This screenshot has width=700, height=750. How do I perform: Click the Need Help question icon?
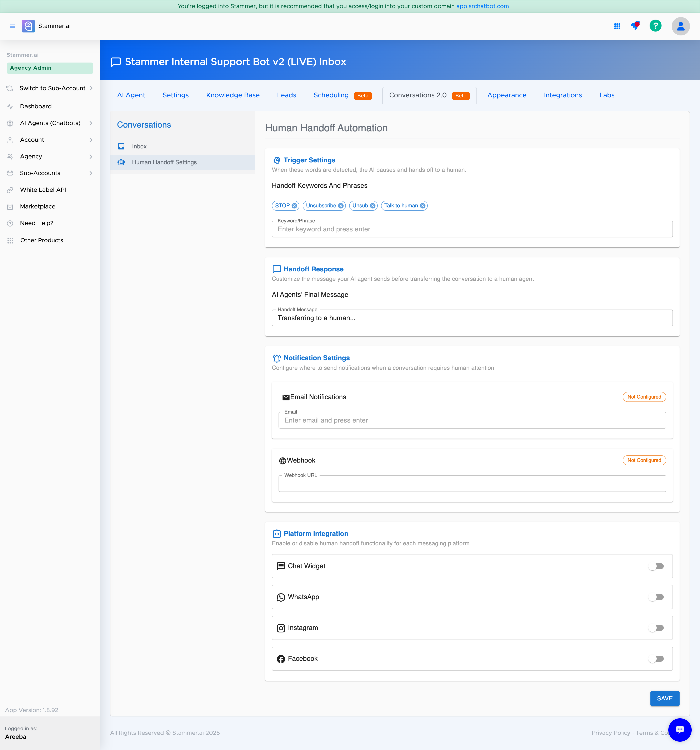10,223
